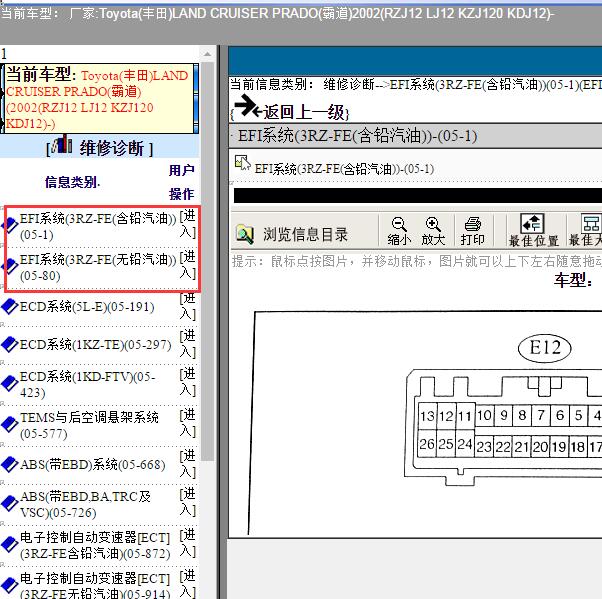This screenshot has width=602, height=599.
Task: Click scroll-up arrow of left panel scrollbar
Action: point(207,54)
